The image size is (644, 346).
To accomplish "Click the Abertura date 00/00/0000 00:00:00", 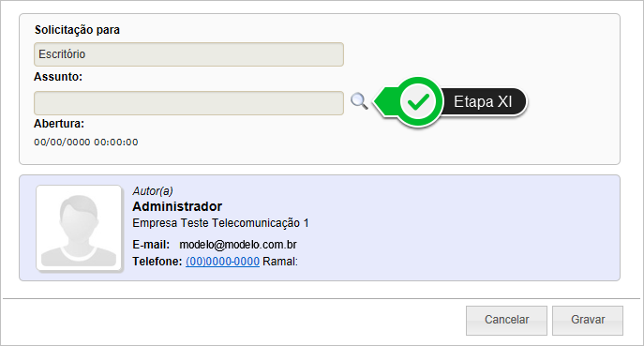I will click(86, 143).
